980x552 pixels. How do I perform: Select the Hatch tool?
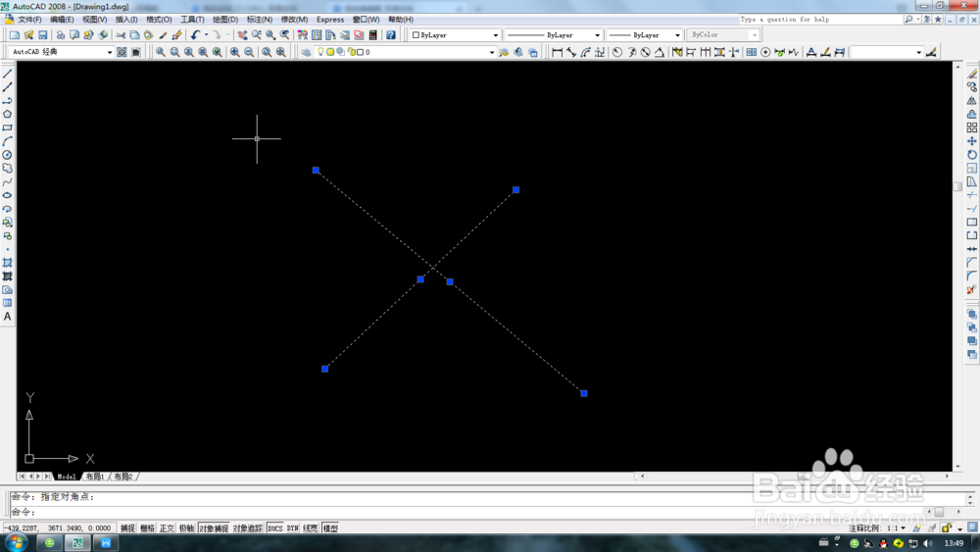tap(8, 263)
